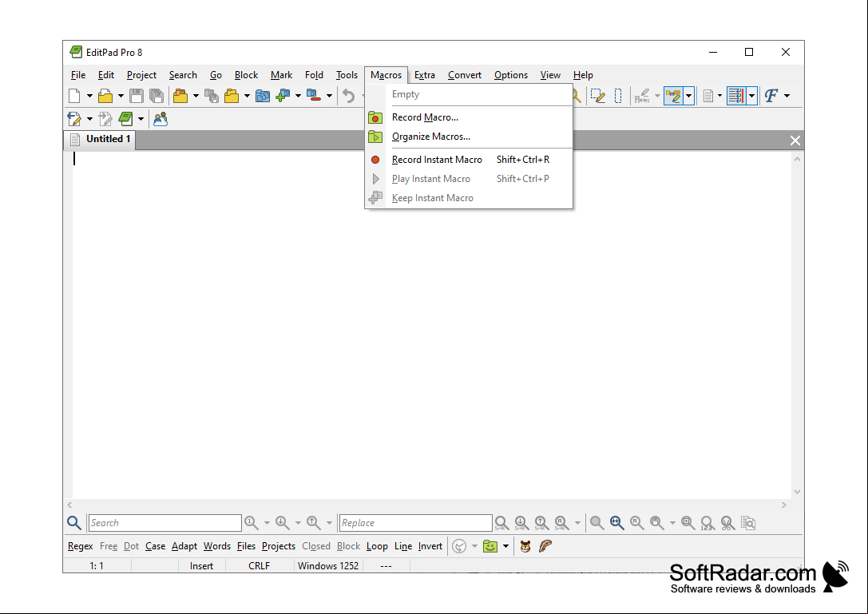Toggle the Regex search option
Image resolution: width=868 pixels, height=614 pixels.
coord(81,546)
